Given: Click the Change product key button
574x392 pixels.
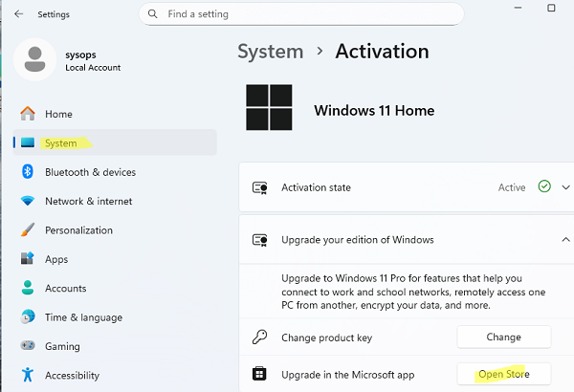Looking at the screenshot, I should 504,338.
